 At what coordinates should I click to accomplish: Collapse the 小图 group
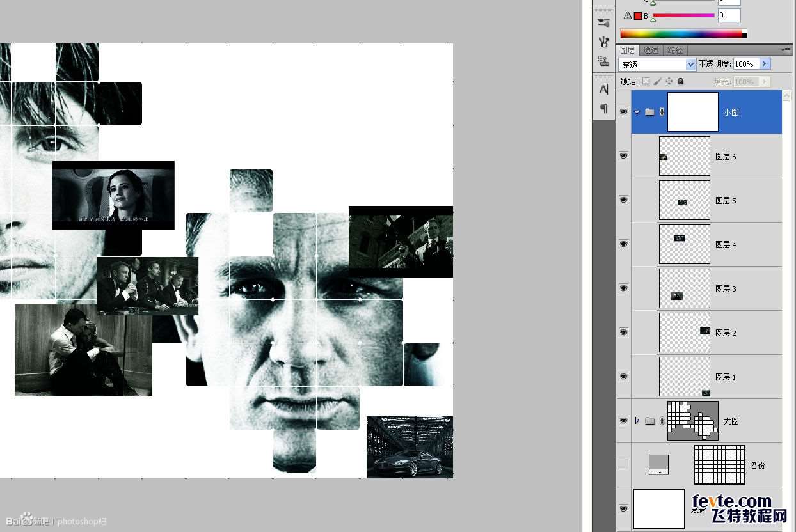click(637, 112)
